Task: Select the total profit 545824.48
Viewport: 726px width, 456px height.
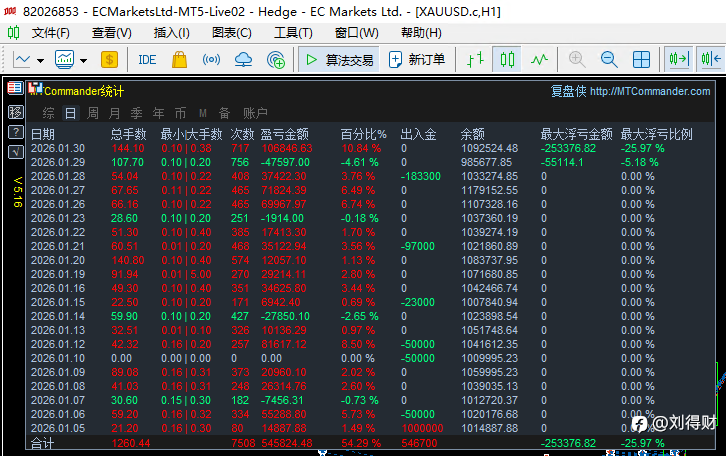Action: [287, 443]
